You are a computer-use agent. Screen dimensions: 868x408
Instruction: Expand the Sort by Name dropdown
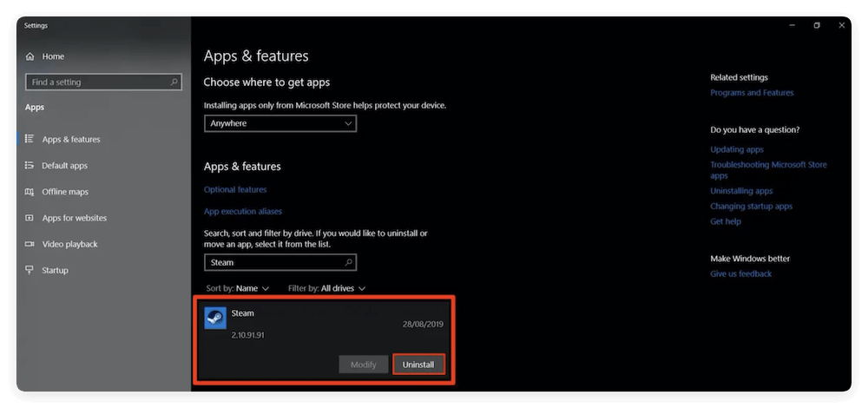pos(238,288)
